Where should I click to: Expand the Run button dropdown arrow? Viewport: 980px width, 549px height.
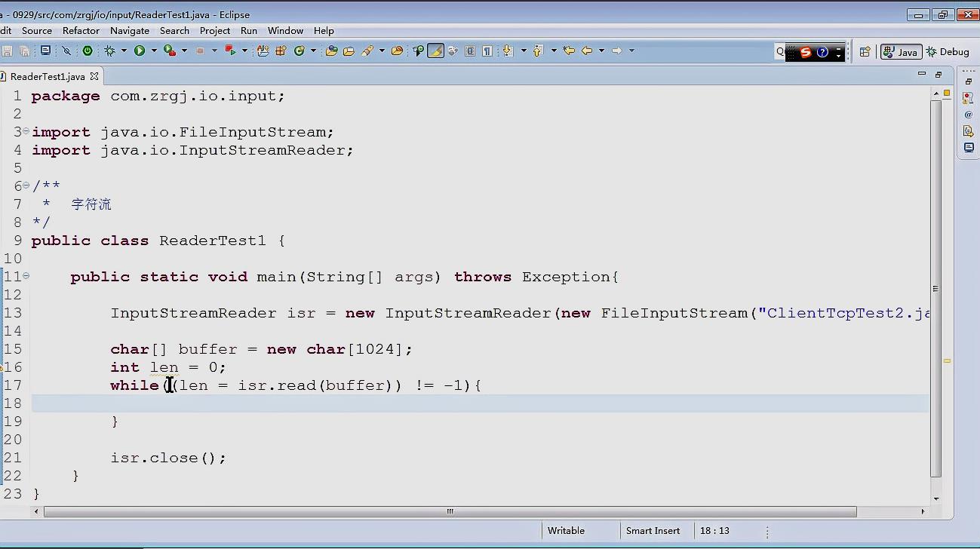(x=154, y=51)
